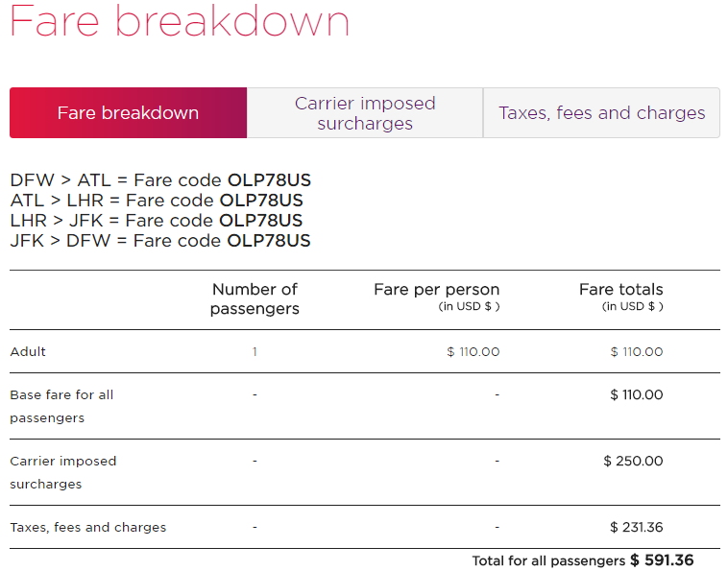The width and height of the screenshot is (728, 571).
Task: Click the Adult passenger count value
Action: tap(255, 351)
